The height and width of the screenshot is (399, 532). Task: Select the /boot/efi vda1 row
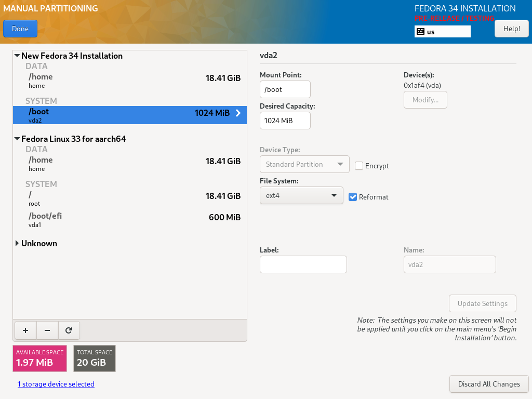click(x=130, y=220)
